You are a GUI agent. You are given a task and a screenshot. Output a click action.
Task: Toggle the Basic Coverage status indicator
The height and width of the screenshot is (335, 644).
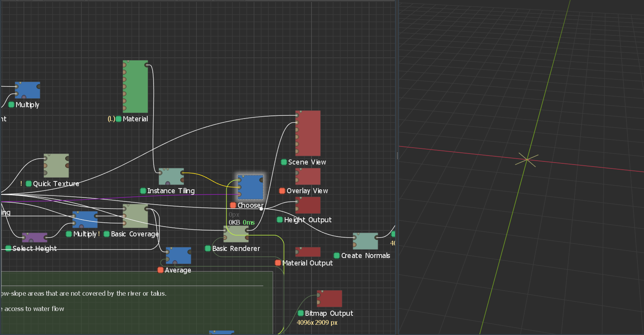click(106, 234)
